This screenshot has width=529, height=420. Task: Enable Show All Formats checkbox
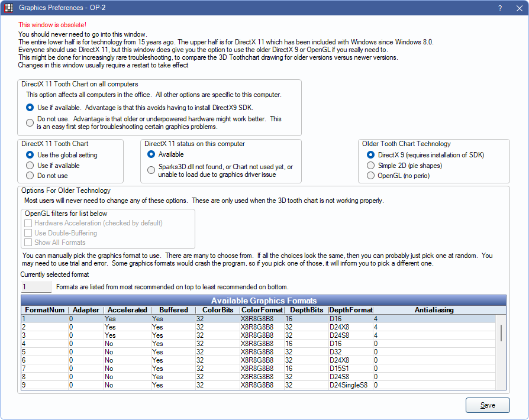point(28,243)
